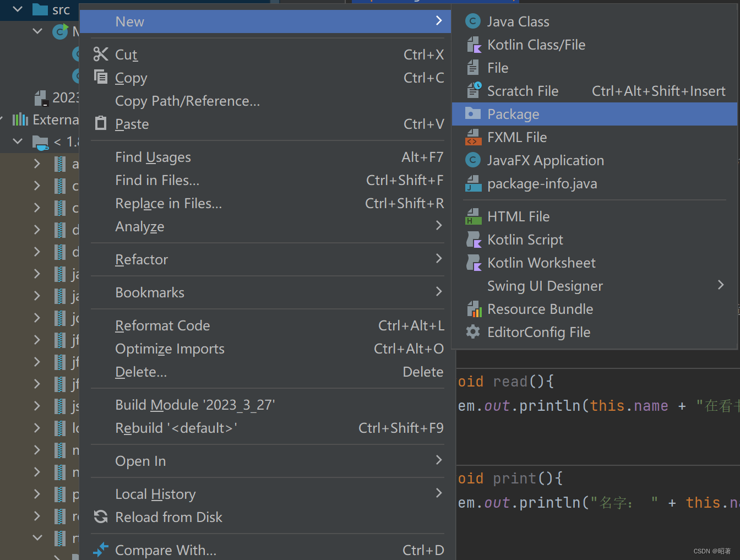Click the JDK 1.8 folder icon
The width and height of the screenshot is (740, 560).
40,142
